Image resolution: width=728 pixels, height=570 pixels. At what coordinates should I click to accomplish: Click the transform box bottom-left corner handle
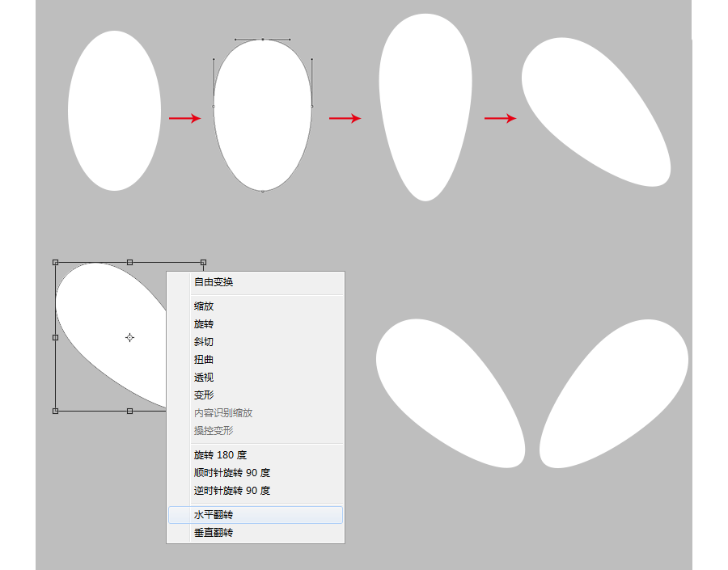(55, 411)
